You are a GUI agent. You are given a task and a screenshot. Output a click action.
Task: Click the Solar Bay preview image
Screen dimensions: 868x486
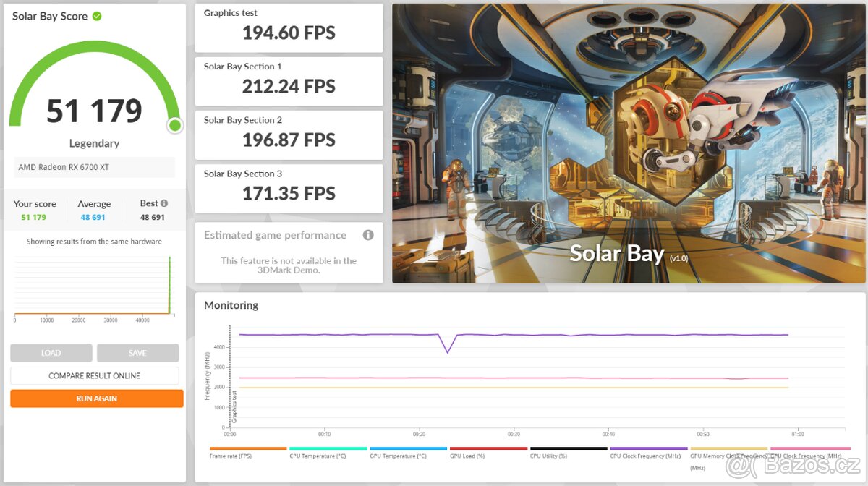[628, 143]
